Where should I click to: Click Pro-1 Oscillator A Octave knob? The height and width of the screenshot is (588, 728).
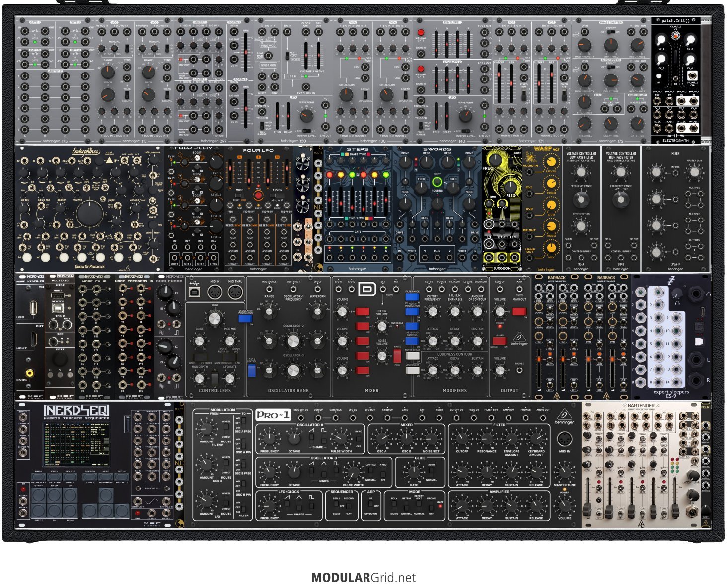click(x=294, y=438)
